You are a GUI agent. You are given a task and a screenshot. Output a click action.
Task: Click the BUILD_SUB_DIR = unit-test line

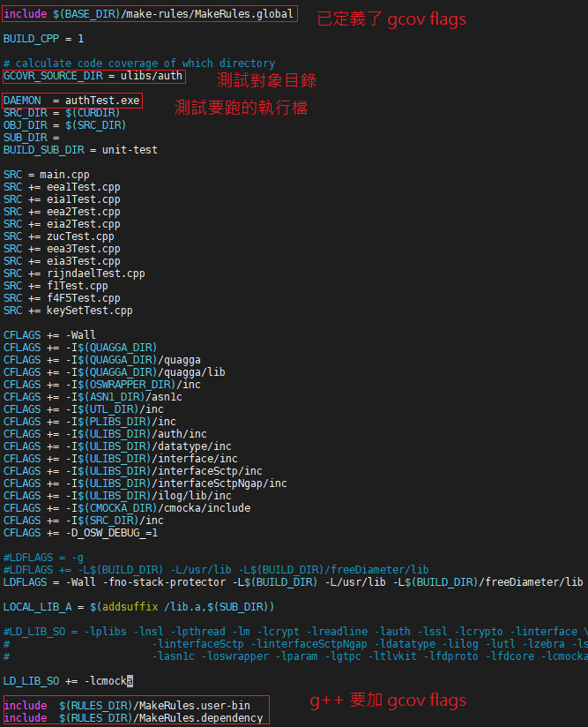pos(80,150)
